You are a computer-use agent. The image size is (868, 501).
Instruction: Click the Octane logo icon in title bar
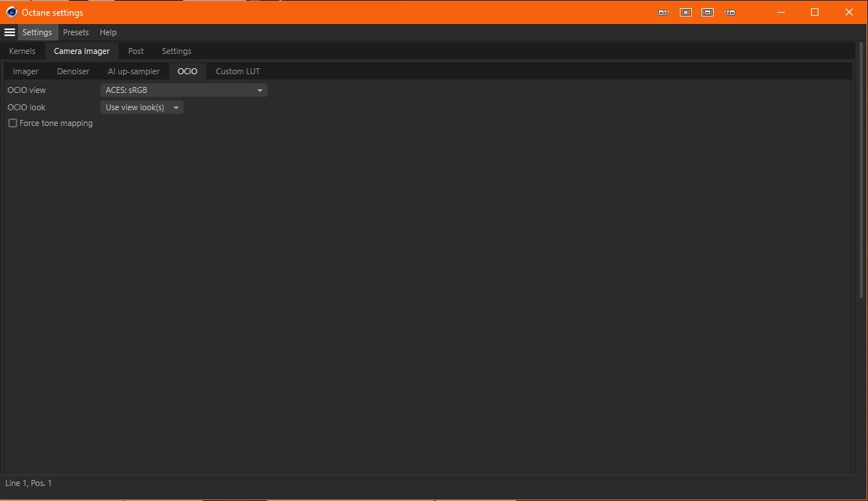coord(12,12)
